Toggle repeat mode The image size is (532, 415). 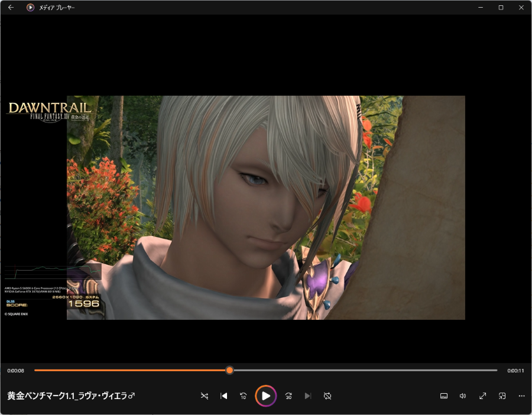[327, 395]
